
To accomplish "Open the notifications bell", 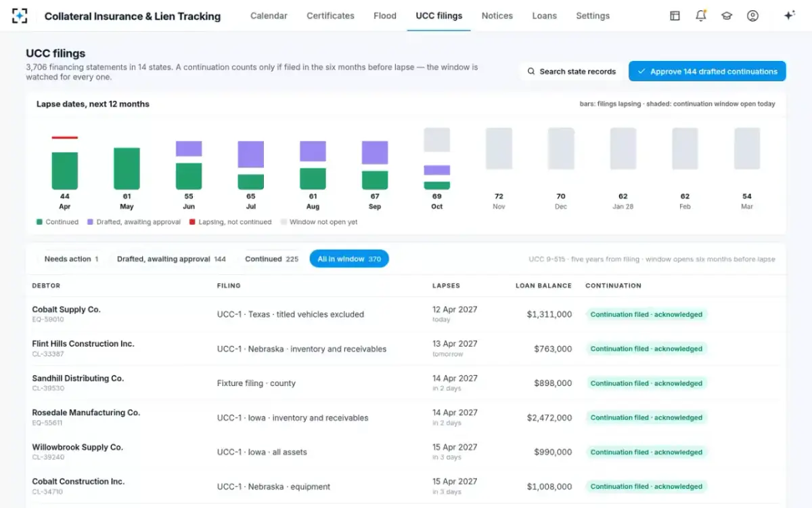I will 701,16.
